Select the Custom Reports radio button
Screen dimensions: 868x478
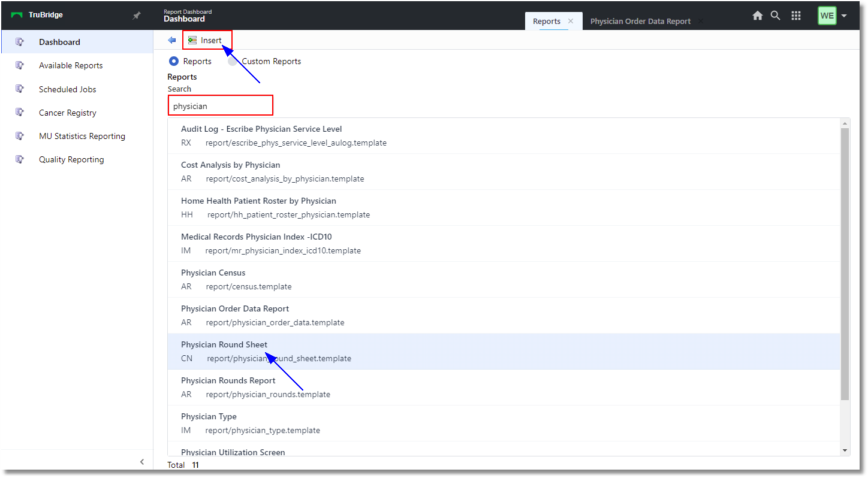pos(233,61)
